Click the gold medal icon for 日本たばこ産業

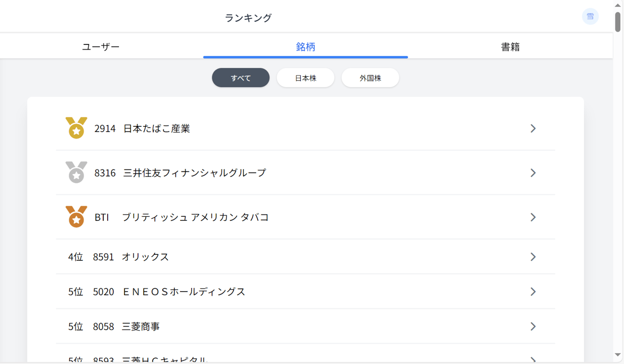coord(76,128)
